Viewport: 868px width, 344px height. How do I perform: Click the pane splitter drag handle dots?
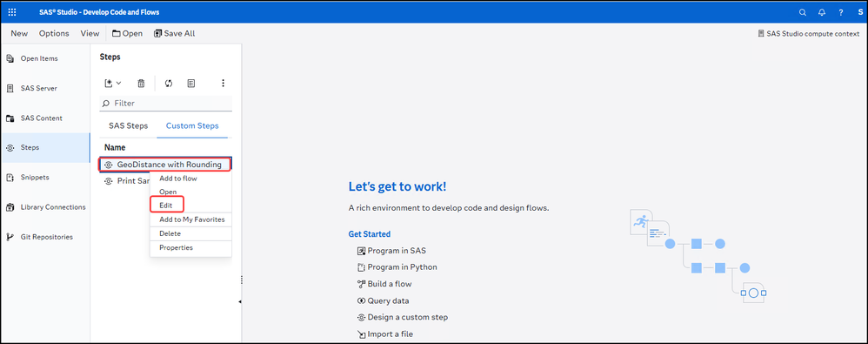[x=242, y=280]
